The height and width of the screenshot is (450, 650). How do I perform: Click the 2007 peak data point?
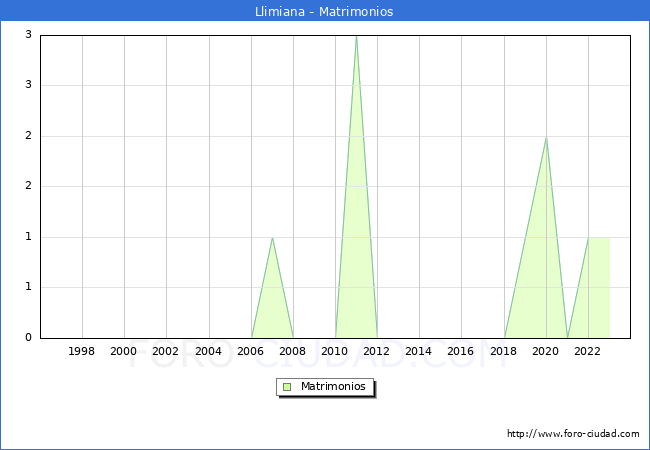point(272,237)
